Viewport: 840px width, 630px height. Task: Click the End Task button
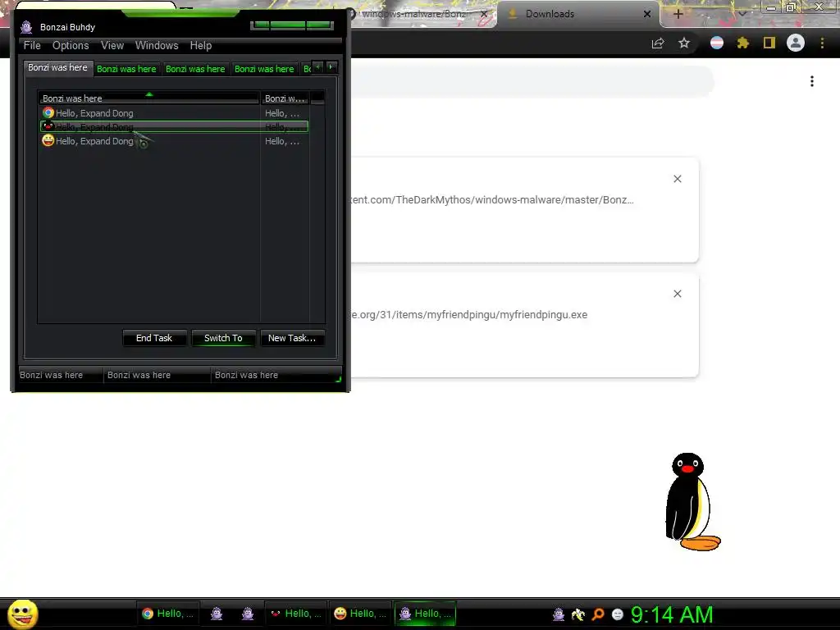click(x=154, y=338)
